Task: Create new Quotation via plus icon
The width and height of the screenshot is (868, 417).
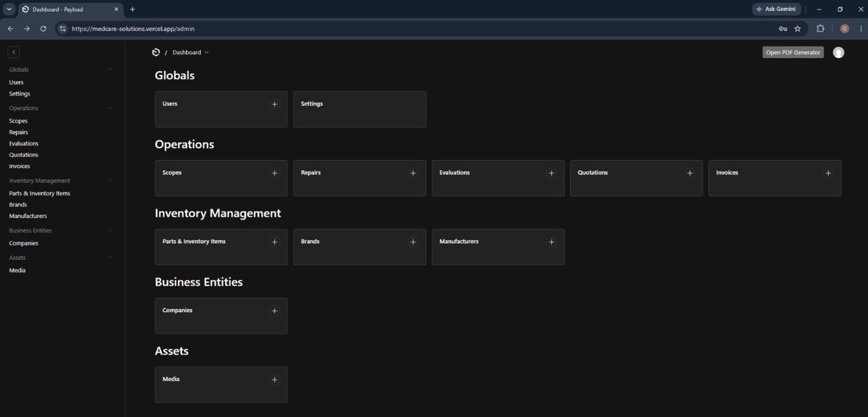Action: pos(689,173)
